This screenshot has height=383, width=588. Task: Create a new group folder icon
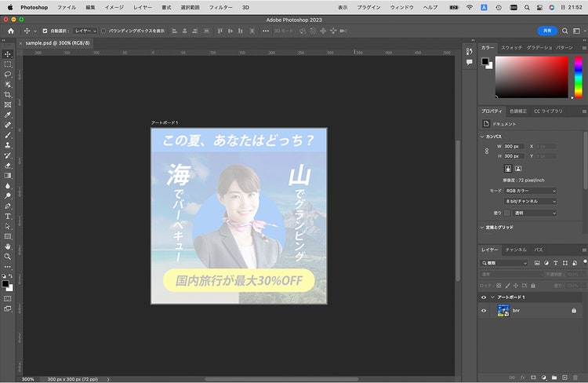click(x=554, y=378)
